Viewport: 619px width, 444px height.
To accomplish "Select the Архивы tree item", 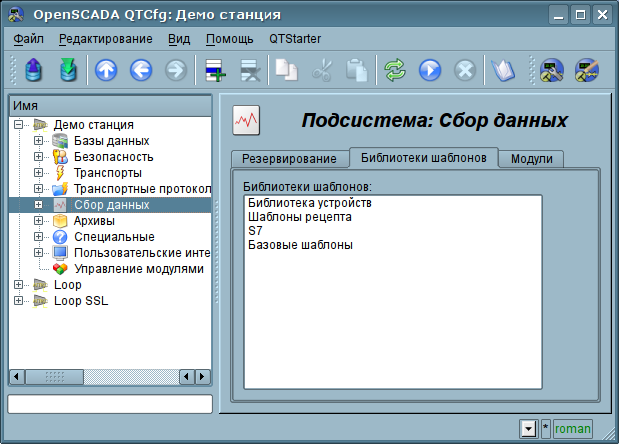I will 94,221.
